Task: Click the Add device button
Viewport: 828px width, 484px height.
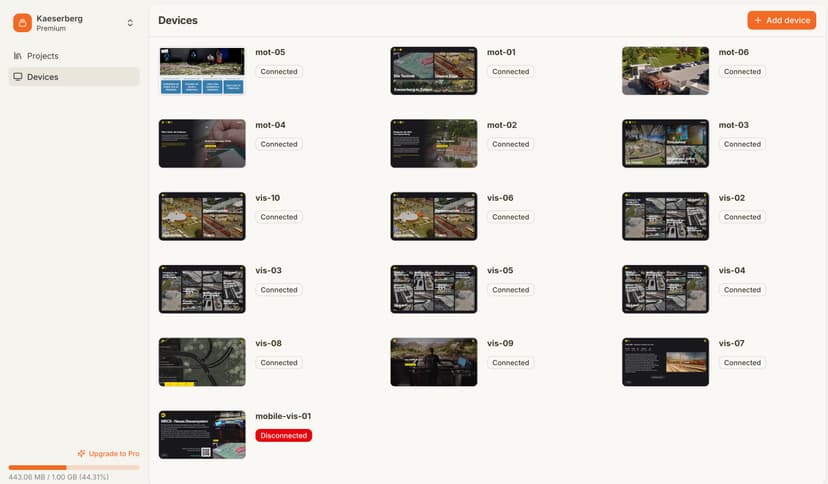Action: 781,20
